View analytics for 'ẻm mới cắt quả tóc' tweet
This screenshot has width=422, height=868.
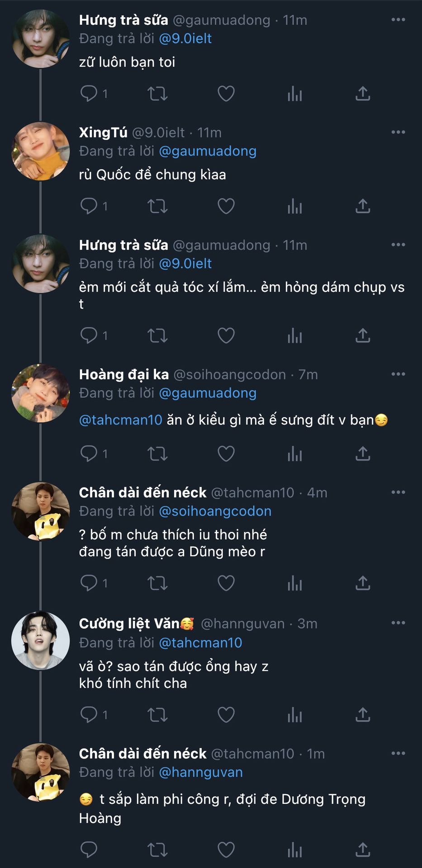coord(294,335)
